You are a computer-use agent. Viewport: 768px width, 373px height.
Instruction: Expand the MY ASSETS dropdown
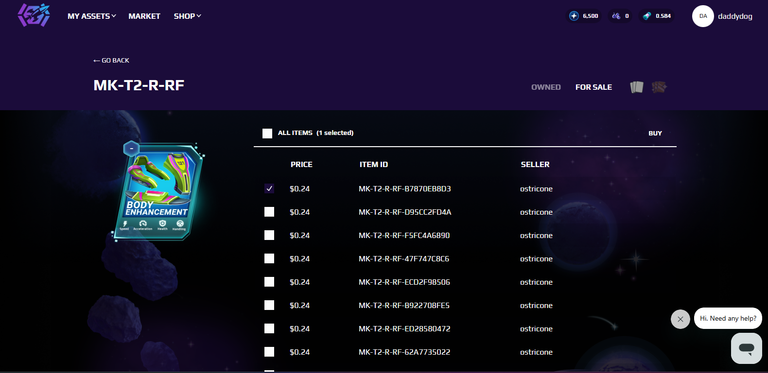(92, 16)
